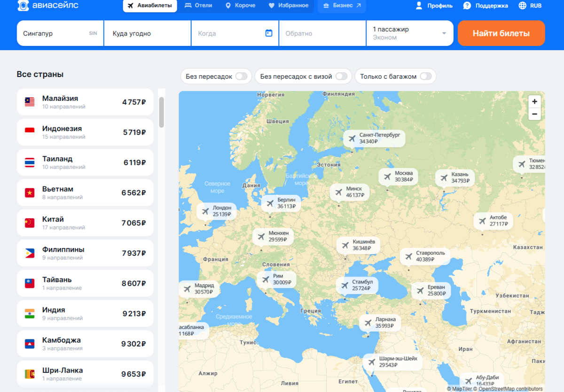Click the Куда угодно destination field

(148, 33)
